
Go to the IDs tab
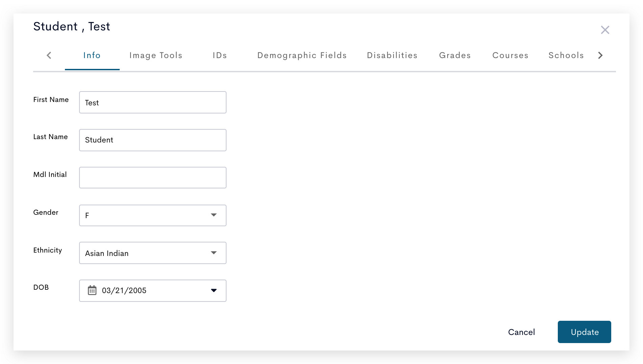[x=220, y=55]
